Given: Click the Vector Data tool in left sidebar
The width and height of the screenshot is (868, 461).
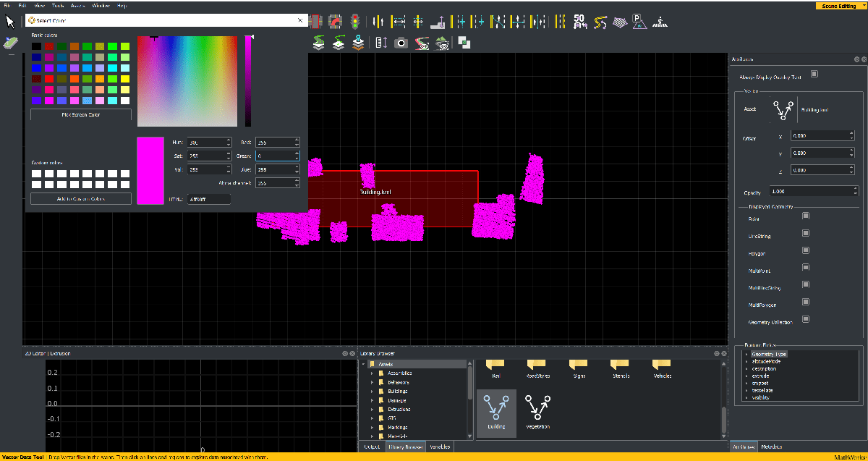Looking at the screenshot, I should click(x=10, y=43).
